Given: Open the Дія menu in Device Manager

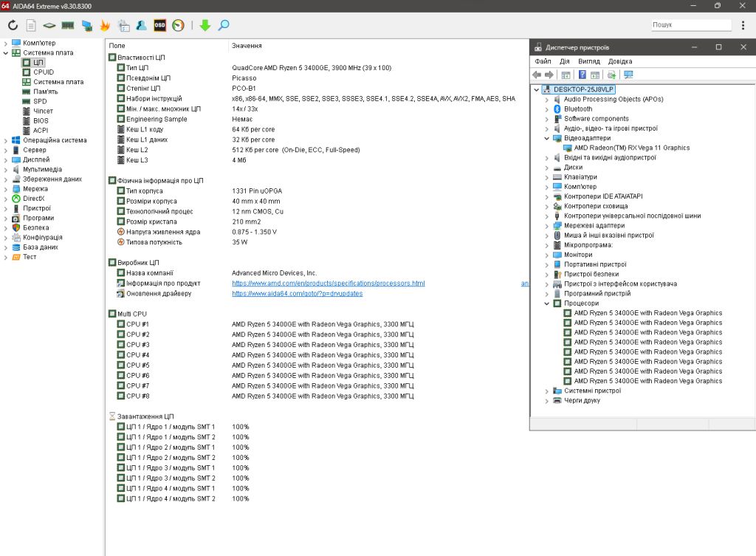Looking at the screenshot, I should pos(565,61).
